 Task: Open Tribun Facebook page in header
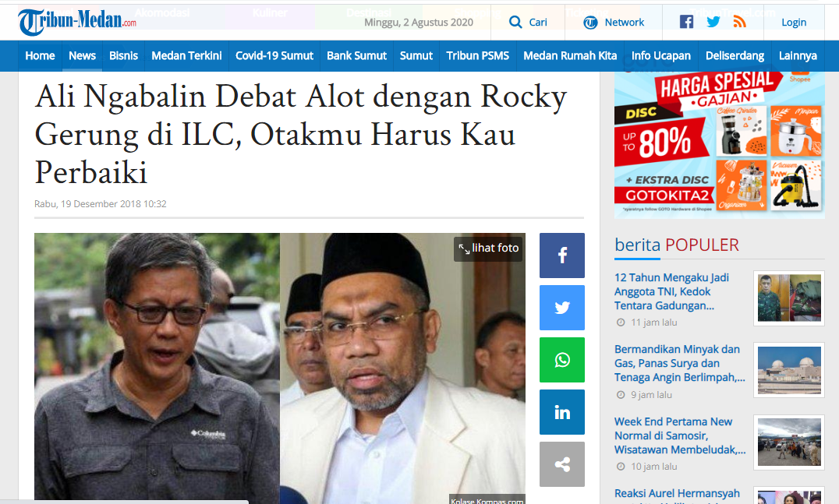(686, 22)
